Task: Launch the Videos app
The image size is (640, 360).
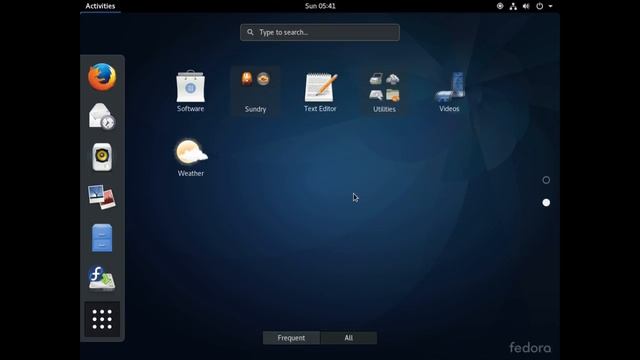Action: 449,91
